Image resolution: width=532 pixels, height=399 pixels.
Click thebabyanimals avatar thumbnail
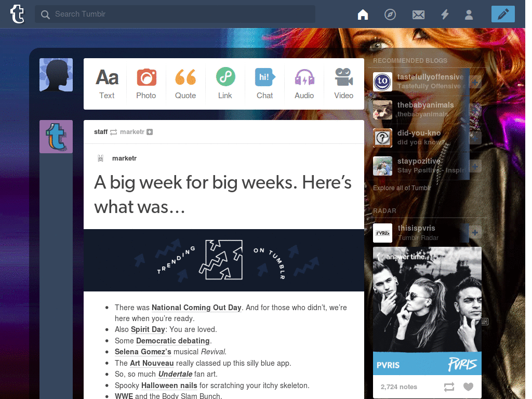click(382, 110)
